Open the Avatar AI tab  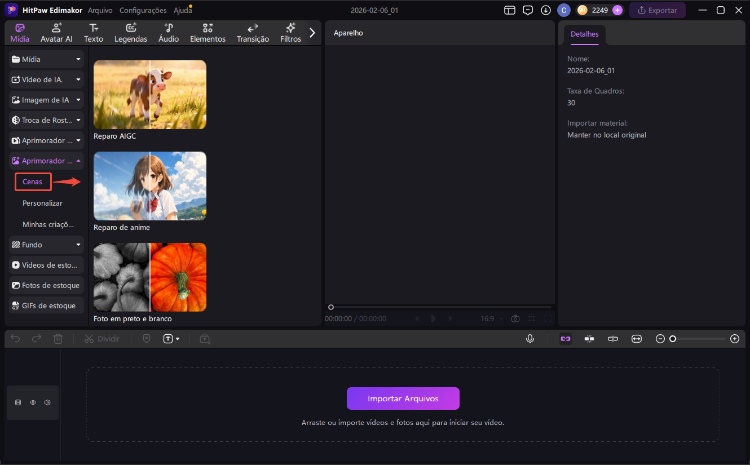(x=54, y=33)
